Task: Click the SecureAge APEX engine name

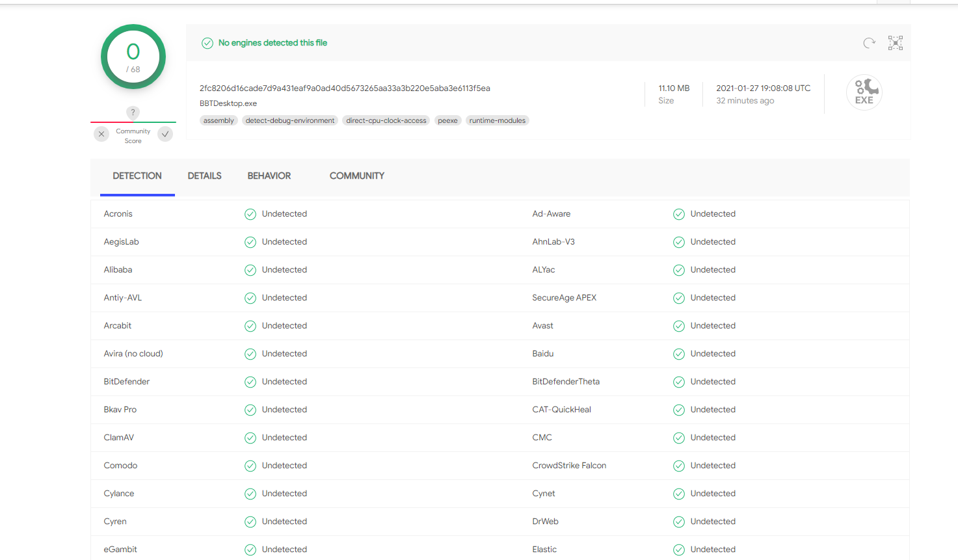Action: [x=565, y=298]
